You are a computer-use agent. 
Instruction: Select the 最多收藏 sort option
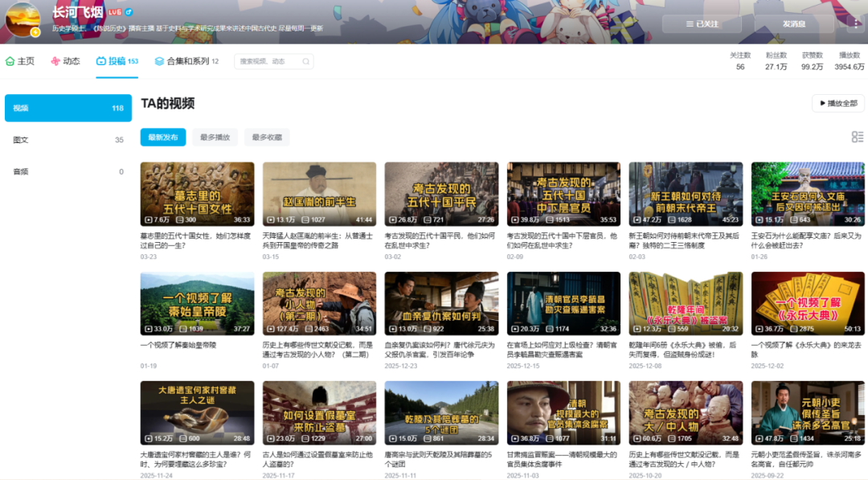pos(267,137)
